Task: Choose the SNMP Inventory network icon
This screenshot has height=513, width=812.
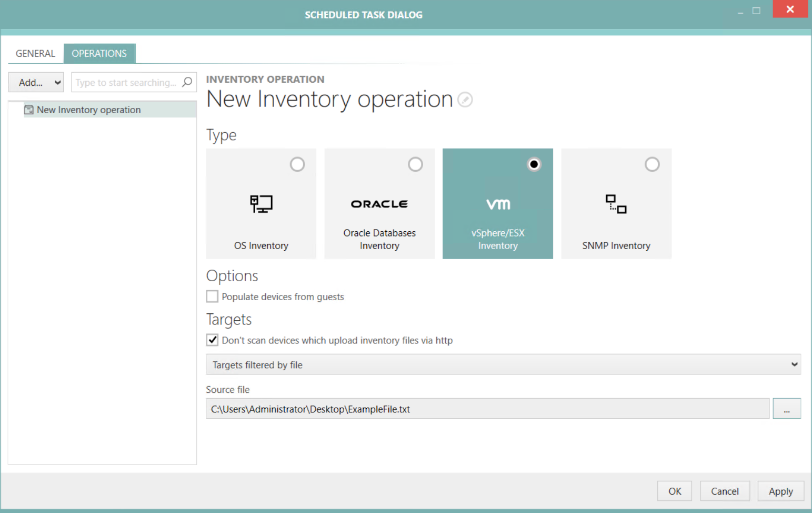Action: 616,204
